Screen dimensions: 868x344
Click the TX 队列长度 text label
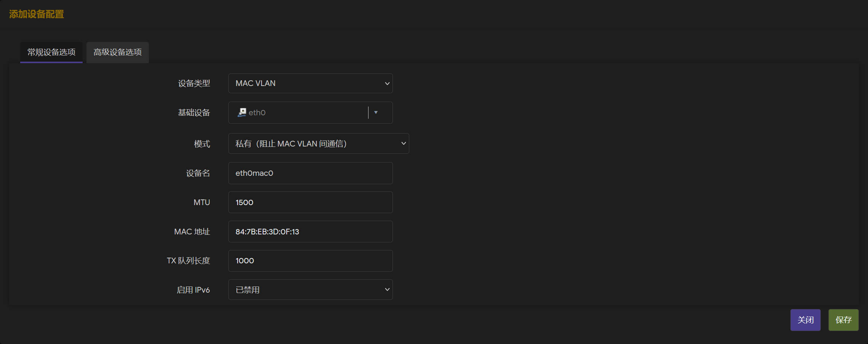click(x=188, y=261)
